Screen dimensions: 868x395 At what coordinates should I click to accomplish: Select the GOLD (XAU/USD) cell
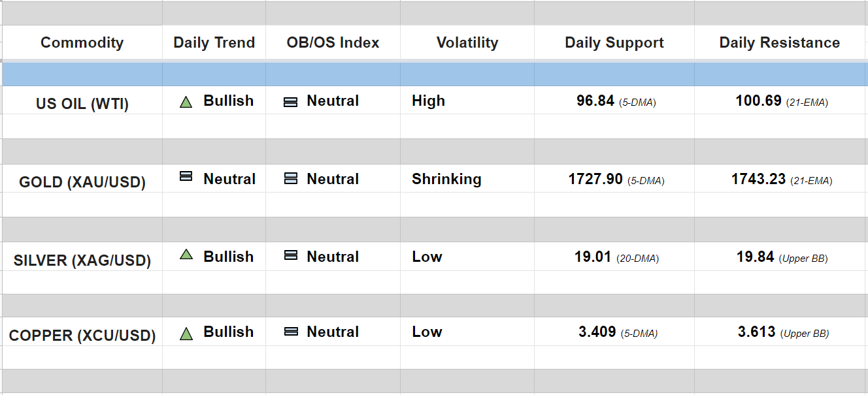tap(82, 182)
